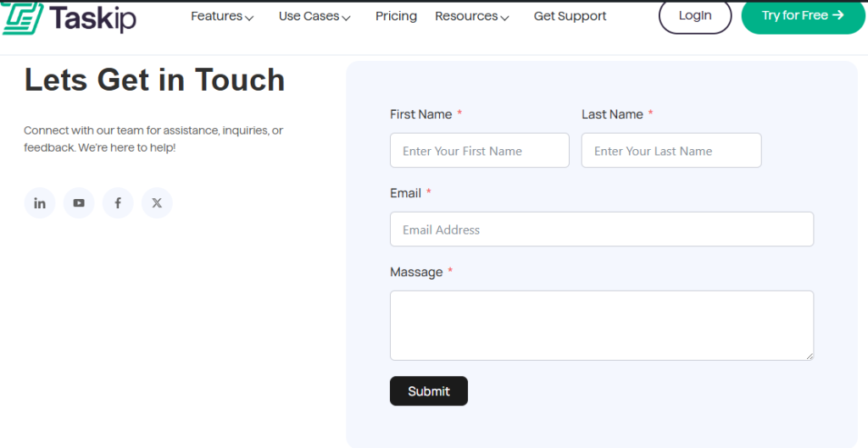Select the Email Address input box

pos(601,230)
